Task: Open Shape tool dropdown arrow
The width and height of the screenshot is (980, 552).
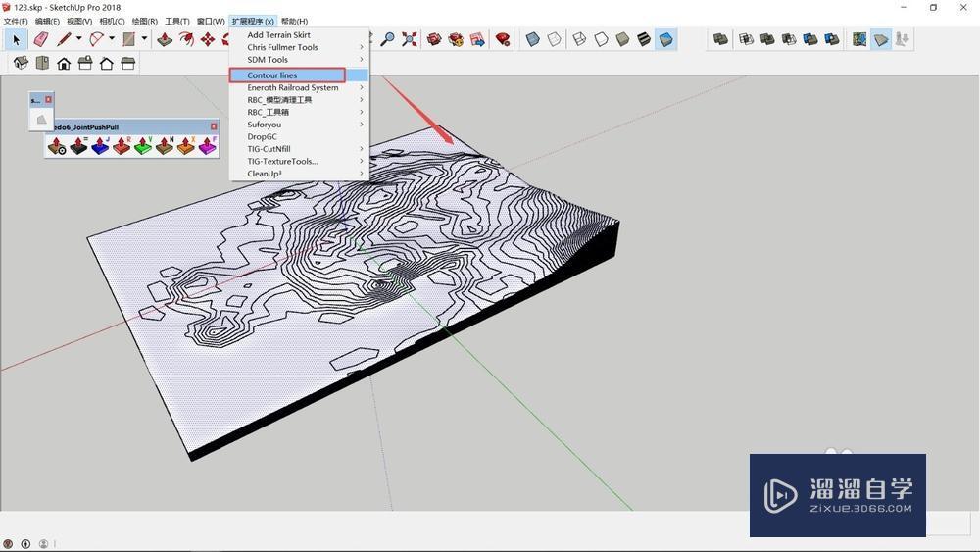Action: coord(144,39)
